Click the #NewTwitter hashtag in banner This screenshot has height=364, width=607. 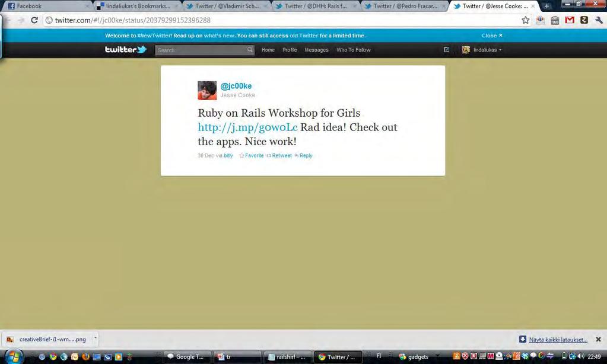click(x=154, y=36)
